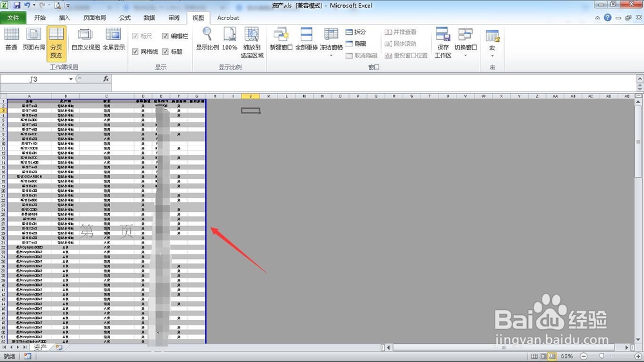This screenshot has width=644, height=362.
Task: Click Save Workspace (保存工作区)
Action: pyautogui.click(x=443, y=43)
